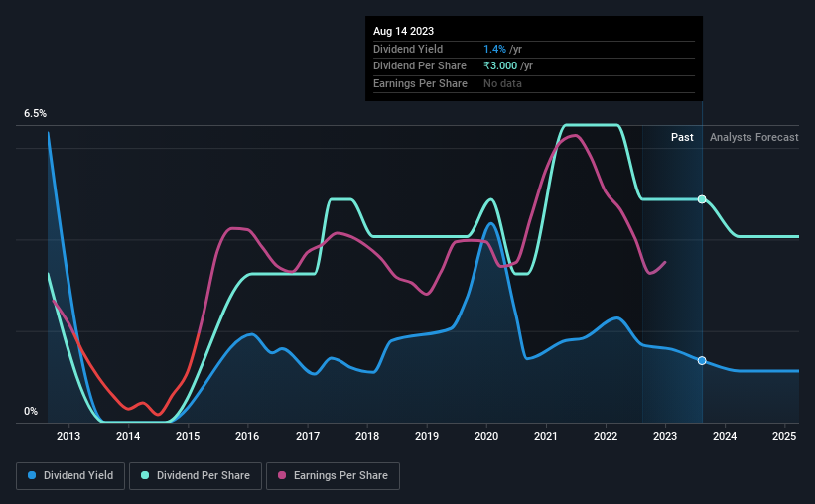
Task: Select the blue yield data point marker at Aug 2023
Action: pos(702,360)
